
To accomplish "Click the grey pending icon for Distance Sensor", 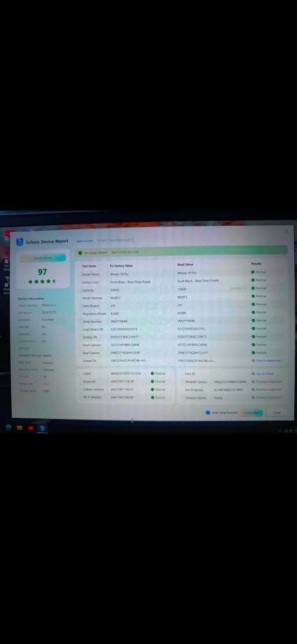I will tap(253, 397).
